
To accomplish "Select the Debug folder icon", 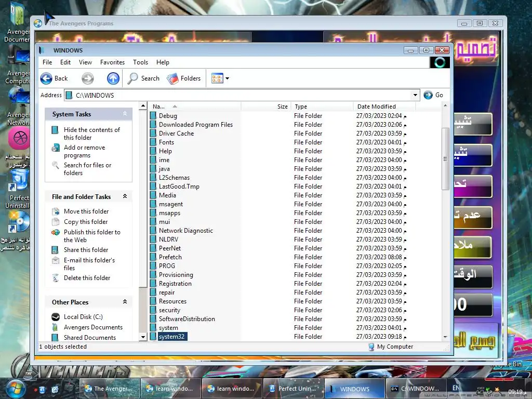I will coord(153,116).
